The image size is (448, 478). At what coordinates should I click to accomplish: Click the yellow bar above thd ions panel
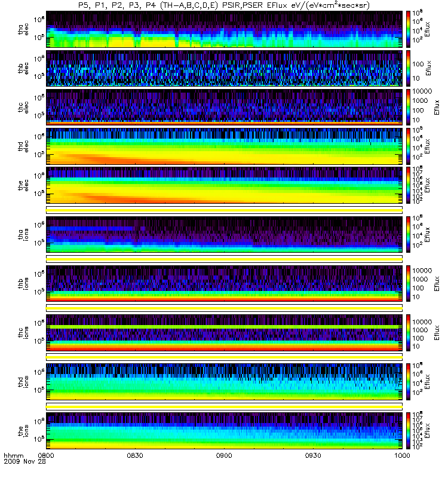tap(225, 357)
